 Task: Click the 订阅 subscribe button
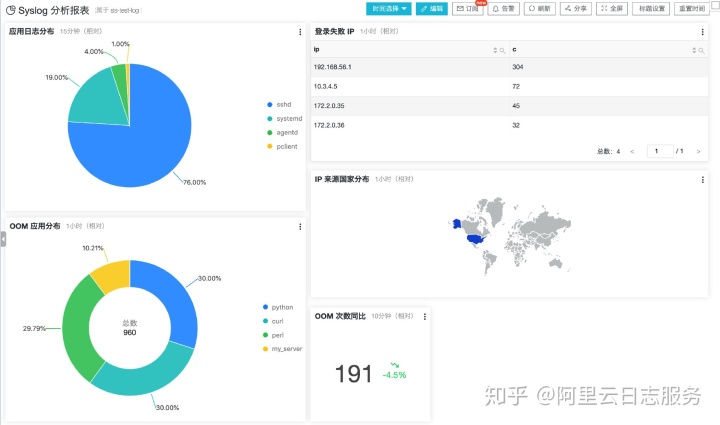467,9
